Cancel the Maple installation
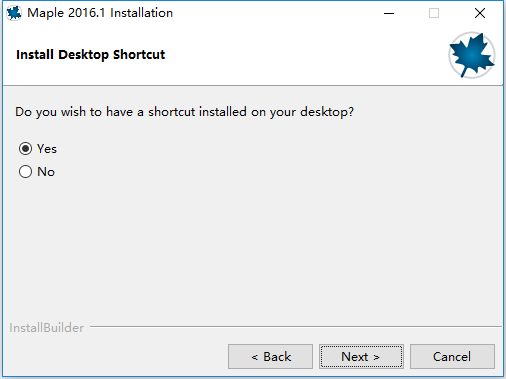 (x=452, y=357)
